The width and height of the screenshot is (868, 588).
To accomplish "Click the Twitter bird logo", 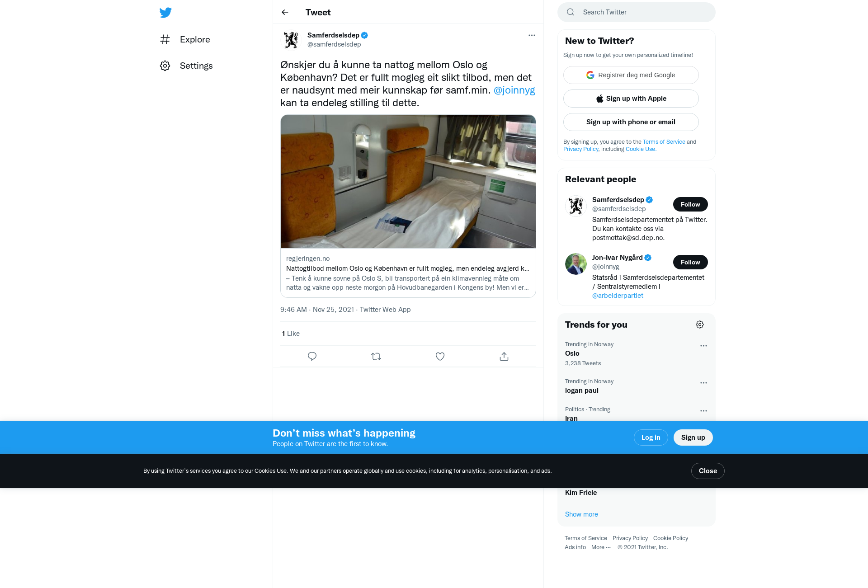I will tap(165, 12).
